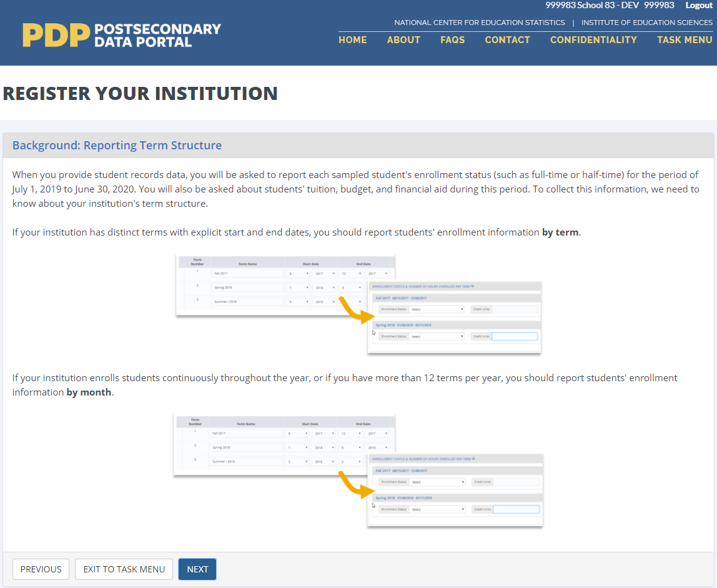Screen dimensions: 717x588
Task: Select CONTACT in the navigation bar
Action: 507,40
